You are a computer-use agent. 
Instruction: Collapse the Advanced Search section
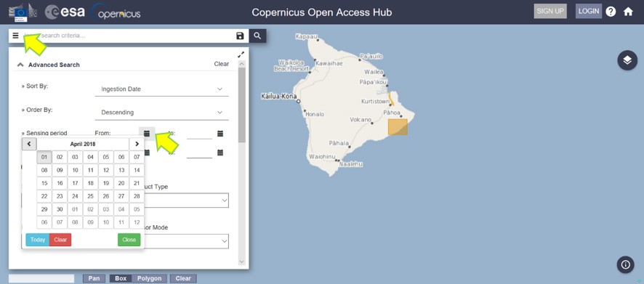[20, 65]
